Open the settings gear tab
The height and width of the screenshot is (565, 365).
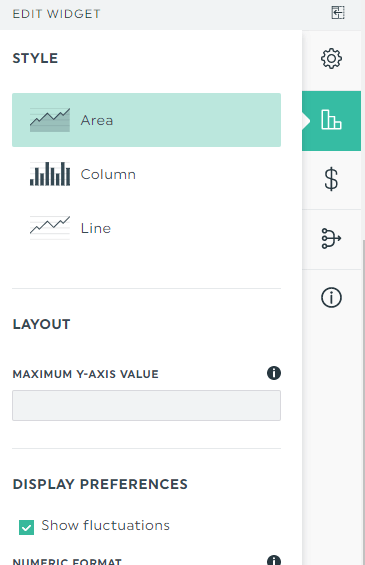tap(331, 59)
